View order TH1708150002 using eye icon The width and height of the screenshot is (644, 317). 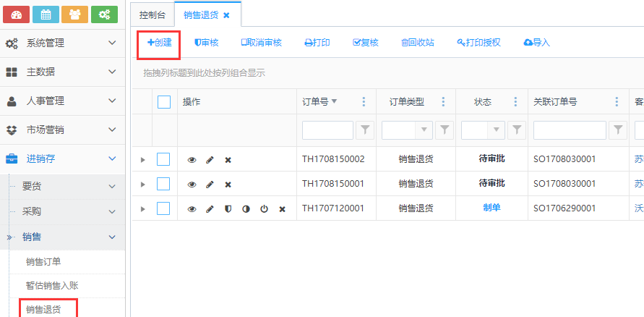coord(192,159)
